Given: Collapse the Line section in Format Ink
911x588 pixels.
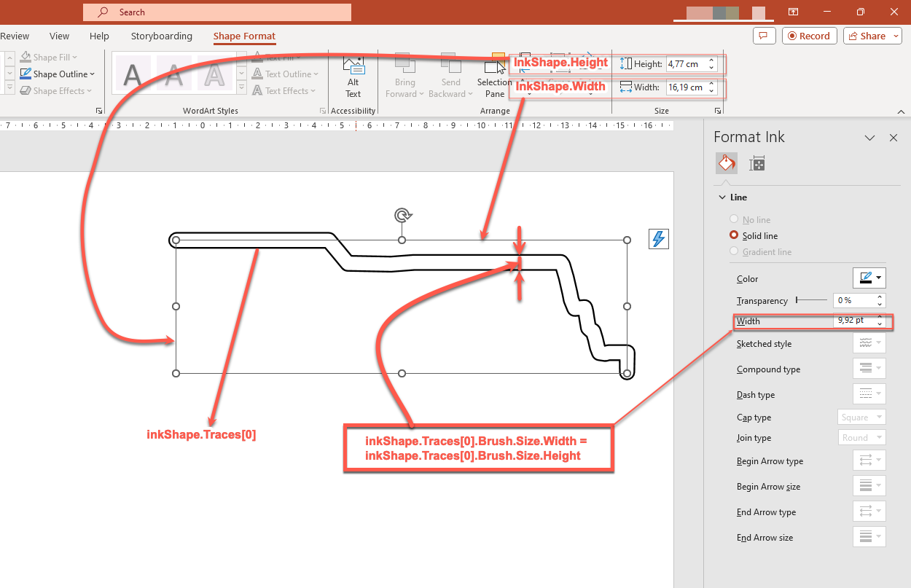Looking at the screenshot, I should coord(722,197).
